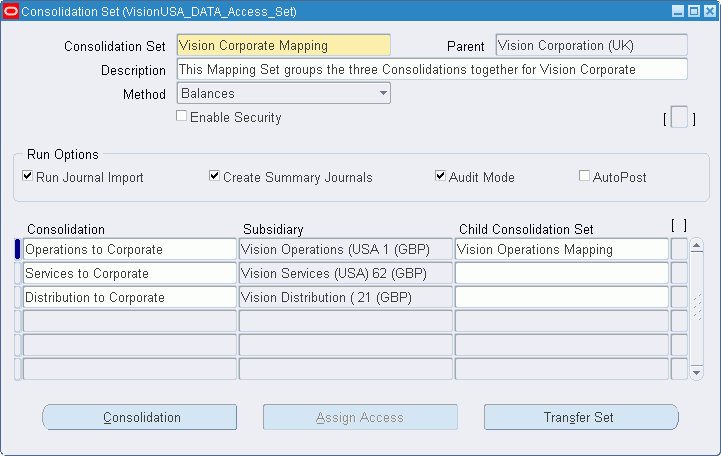Click the Parent field Vision Corporation (UK)

pos(591,46)
